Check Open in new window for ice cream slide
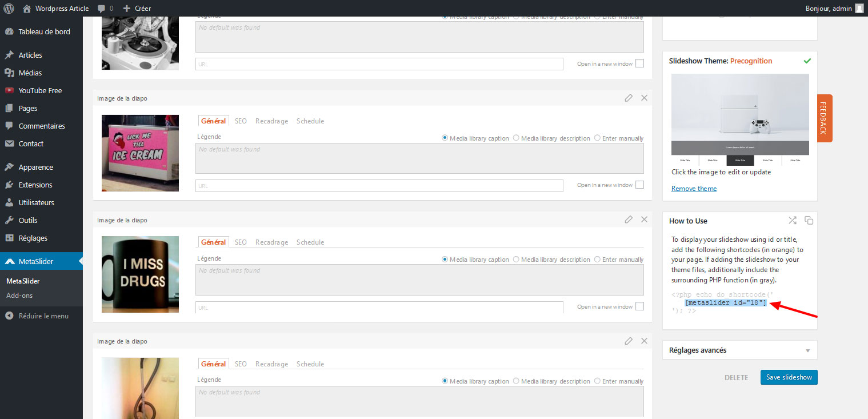 click(639, 185)
